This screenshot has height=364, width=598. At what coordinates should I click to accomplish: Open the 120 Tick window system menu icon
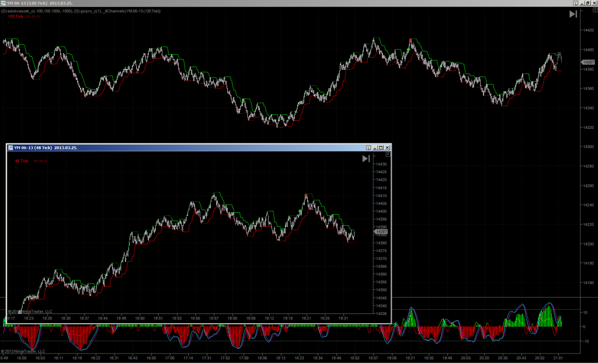[x=4, y=3]
